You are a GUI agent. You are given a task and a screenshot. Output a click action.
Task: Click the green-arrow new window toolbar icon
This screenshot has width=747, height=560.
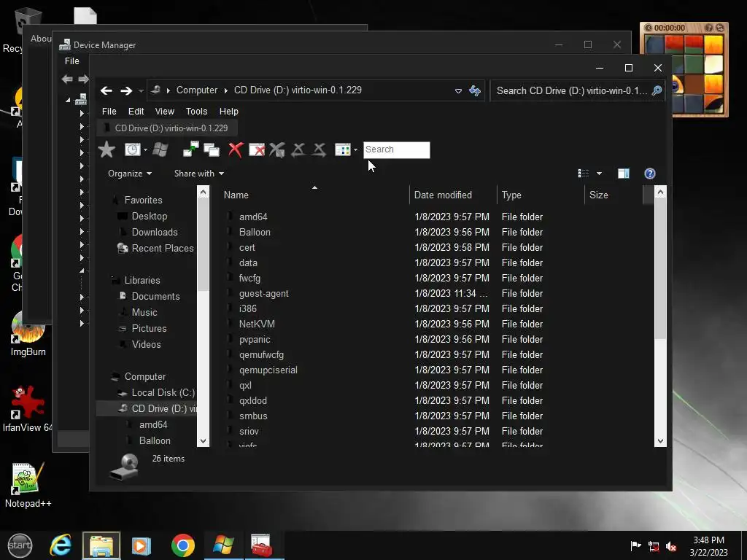pos(190,149)
